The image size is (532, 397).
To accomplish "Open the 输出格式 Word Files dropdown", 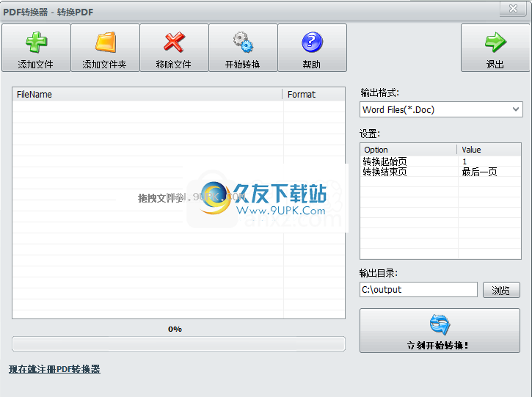I will click(x=441, y=109).
